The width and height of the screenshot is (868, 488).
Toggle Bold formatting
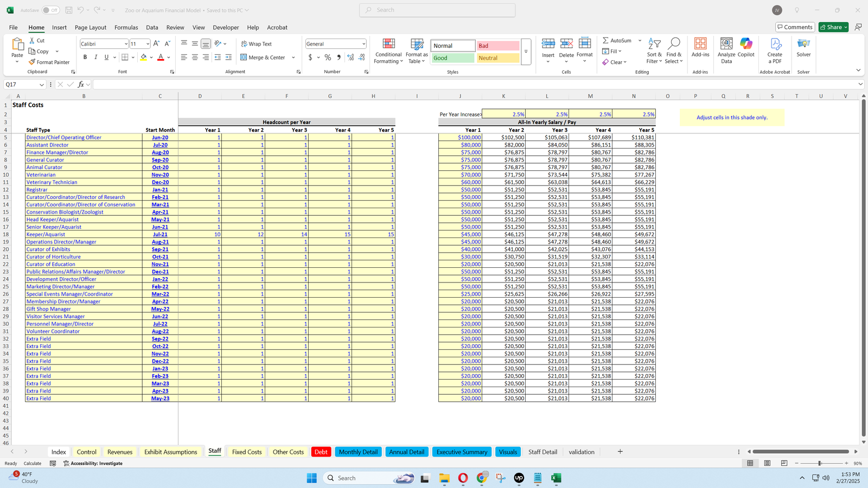click(85, 57)
